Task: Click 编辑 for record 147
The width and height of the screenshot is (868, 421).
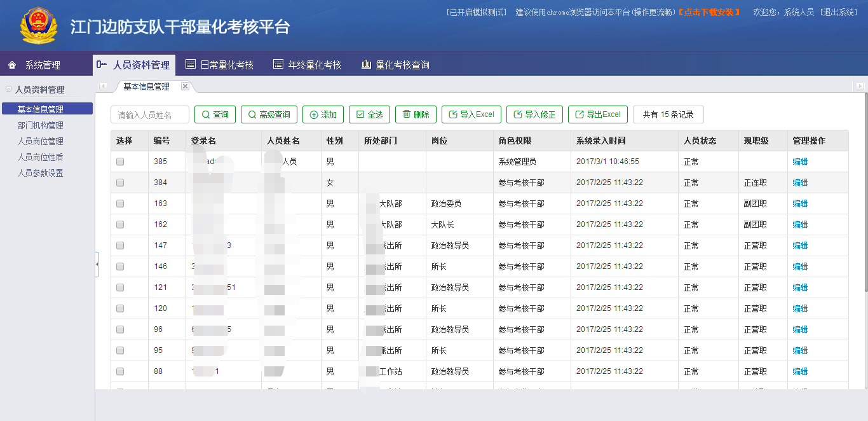Action: pos(800,245)
